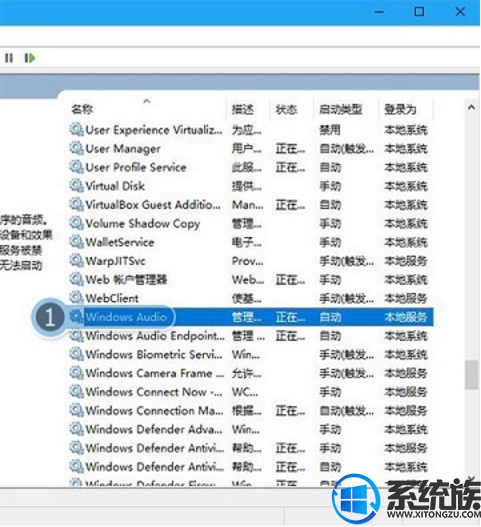Screen dimensions: 481x527
Task: Select Windows Biometric Service name
Action: click(154, 355)
